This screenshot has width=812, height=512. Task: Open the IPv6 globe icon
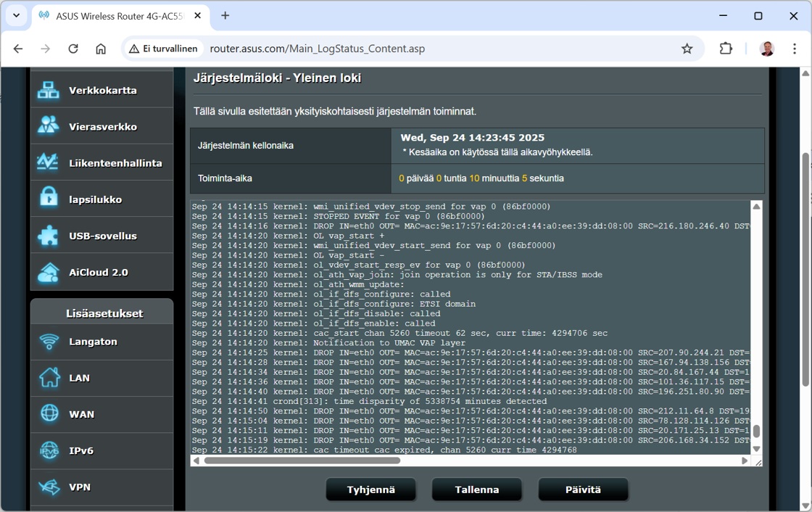[x=49, y=450]
